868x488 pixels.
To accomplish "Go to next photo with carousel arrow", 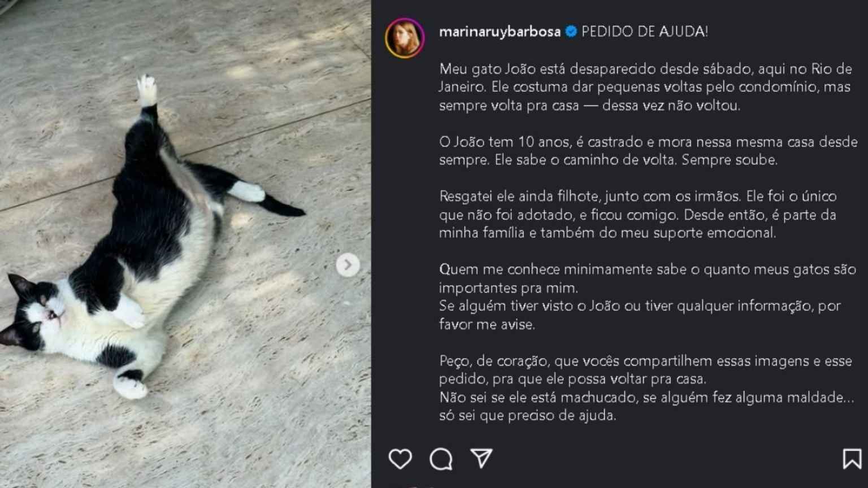I will [348, 264].
